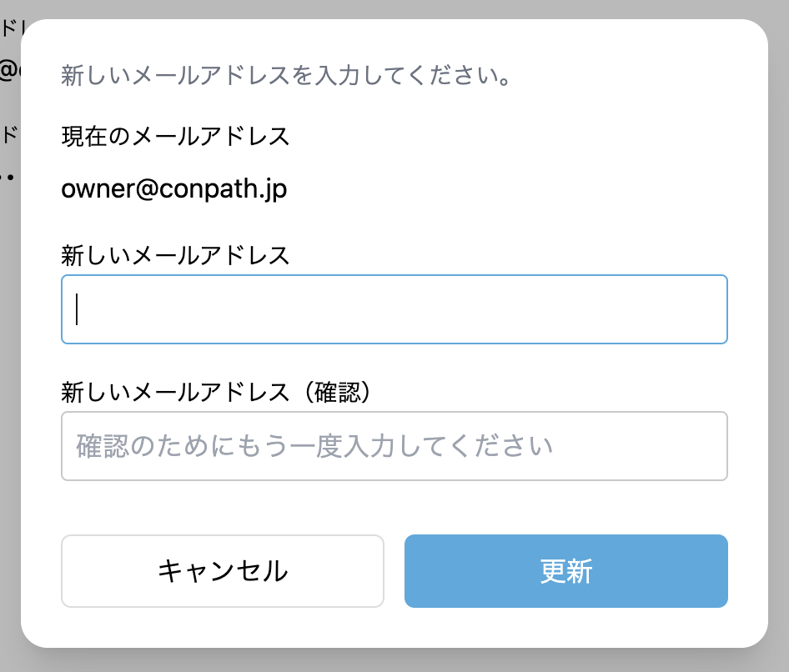Click the 確認のためにもう一度入力してください placeholder text
This screenshot has width=789, height=672.
[314, 446]
